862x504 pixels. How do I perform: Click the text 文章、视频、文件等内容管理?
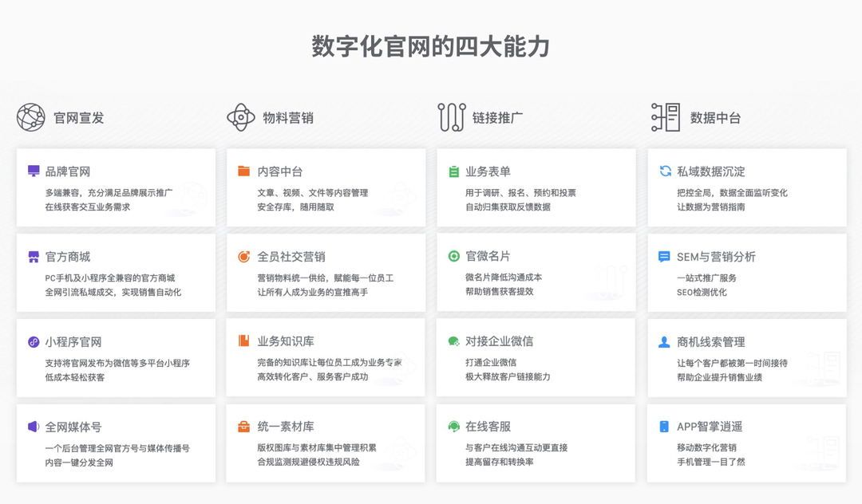point(313,193)
